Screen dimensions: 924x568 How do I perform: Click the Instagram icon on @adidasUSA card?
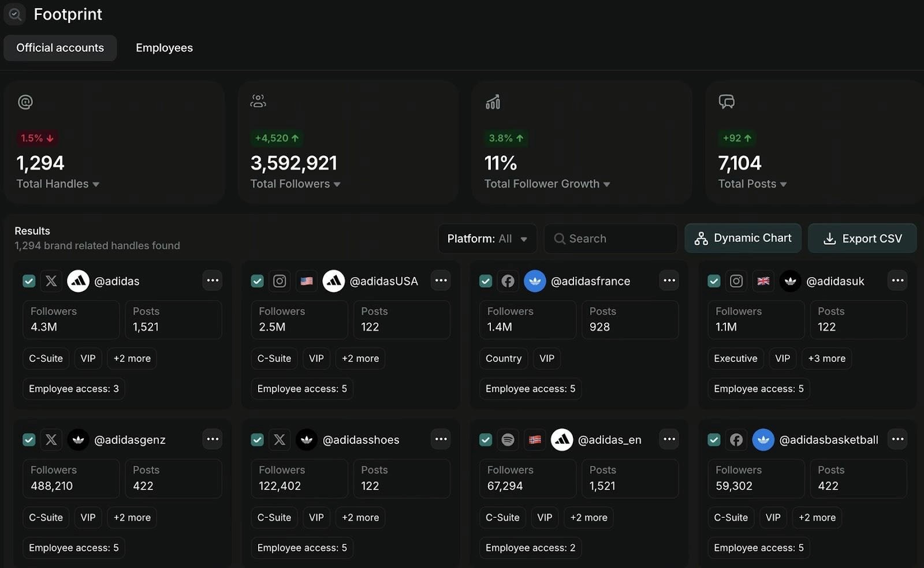[280, 281]
